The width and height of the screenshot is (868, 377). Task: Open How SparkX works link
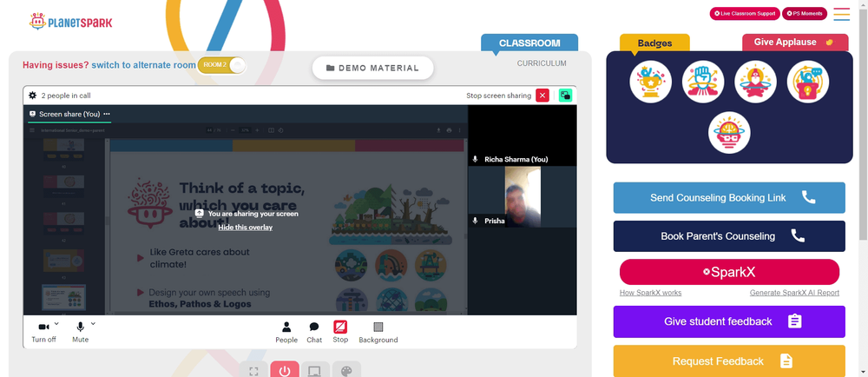[650, 293]
